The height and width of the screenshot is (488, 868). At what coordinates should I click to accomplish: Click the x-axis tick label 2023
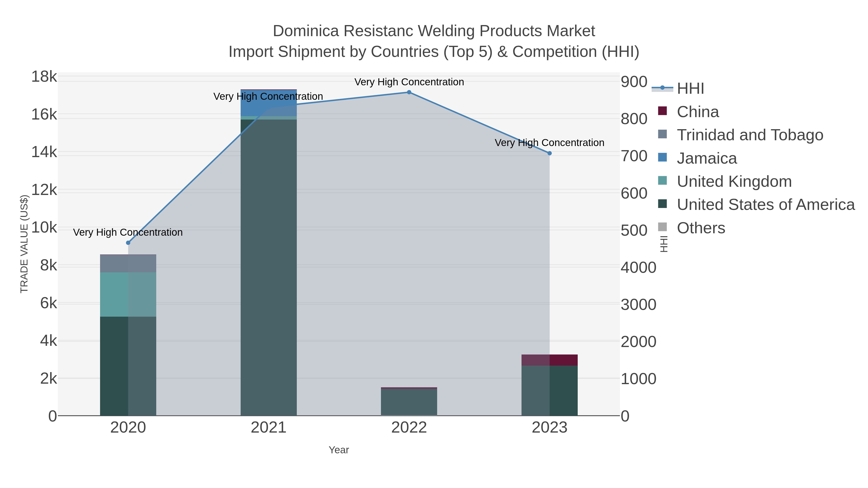[x=549, y=428]
